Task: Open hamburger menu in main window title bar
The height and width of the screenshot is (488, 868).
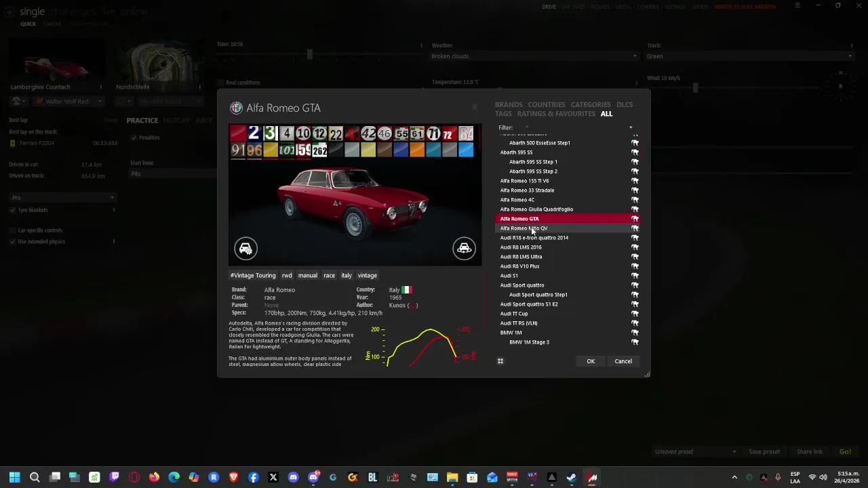Action: 797,6
